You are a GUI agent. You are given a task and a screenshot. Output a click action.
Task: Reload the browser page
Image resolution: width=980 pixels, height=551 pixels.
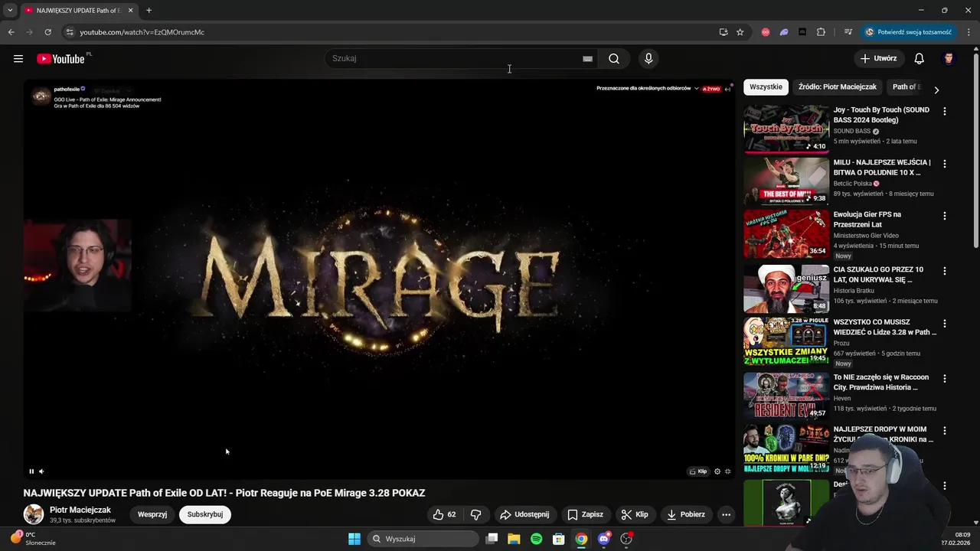pos(47,32)
